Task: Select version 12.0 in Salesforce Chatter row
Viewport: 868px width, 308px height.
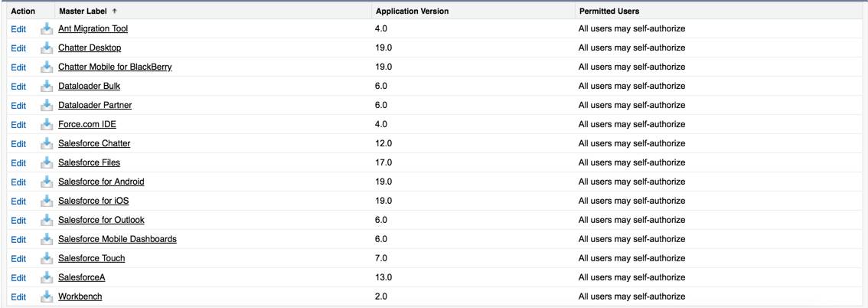Action: coord(383,143)
